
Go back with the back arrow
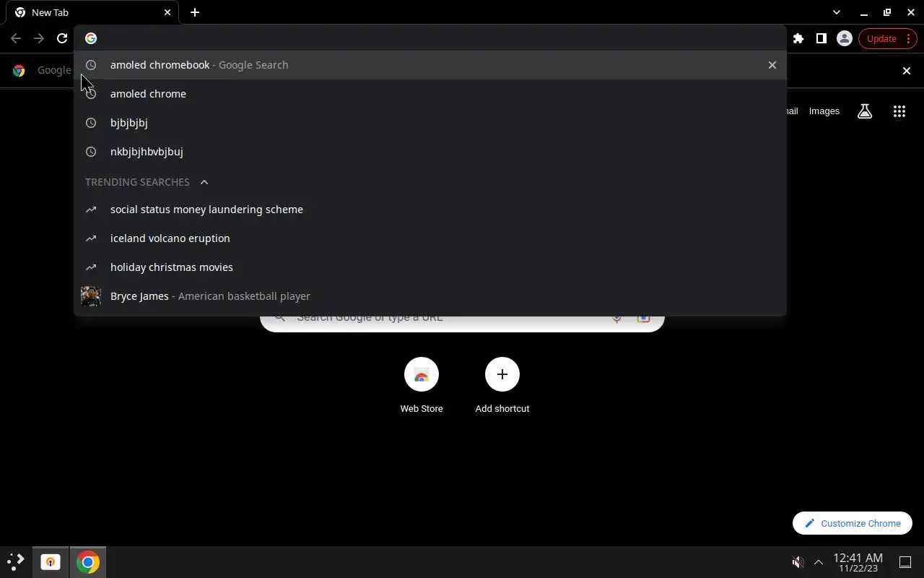pos(16,38)
